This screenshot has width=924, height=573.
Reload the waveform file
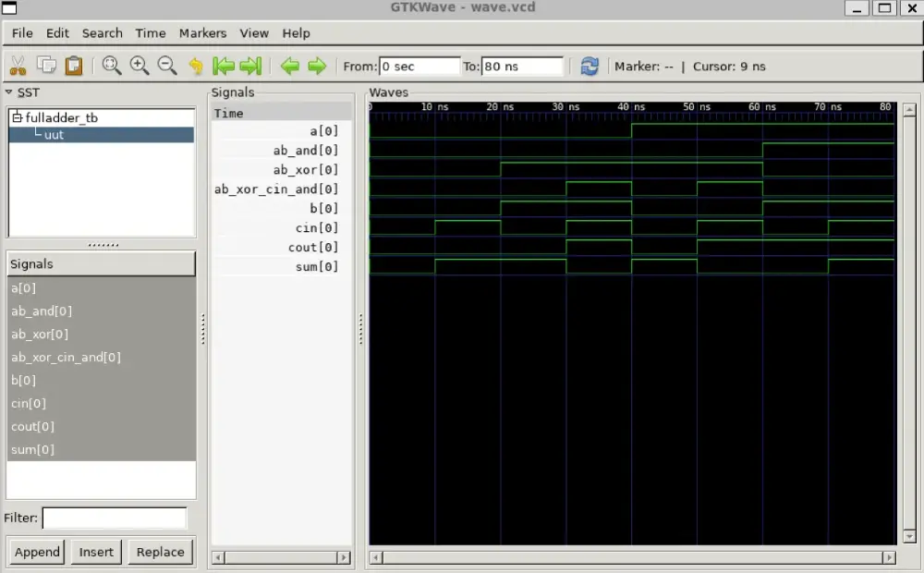[590, 66]
